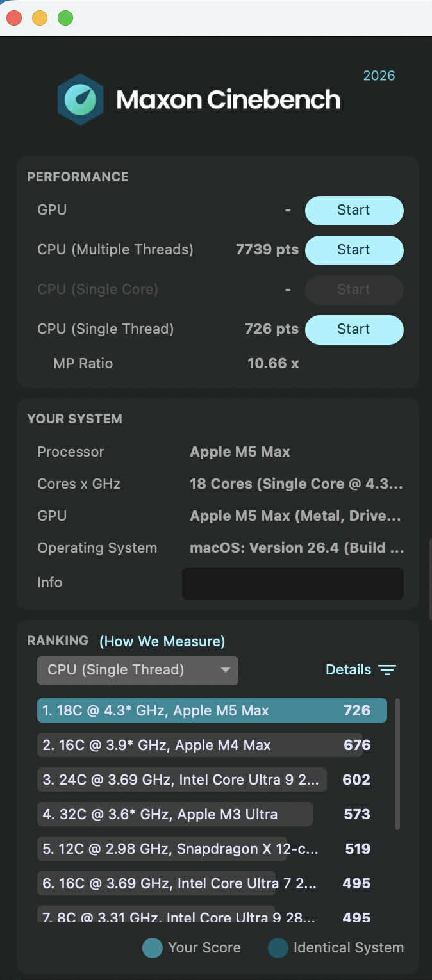Screen dimensions: 432x980
Task: Click the Details filter lines icon
Action: click(x=387, y=670)
